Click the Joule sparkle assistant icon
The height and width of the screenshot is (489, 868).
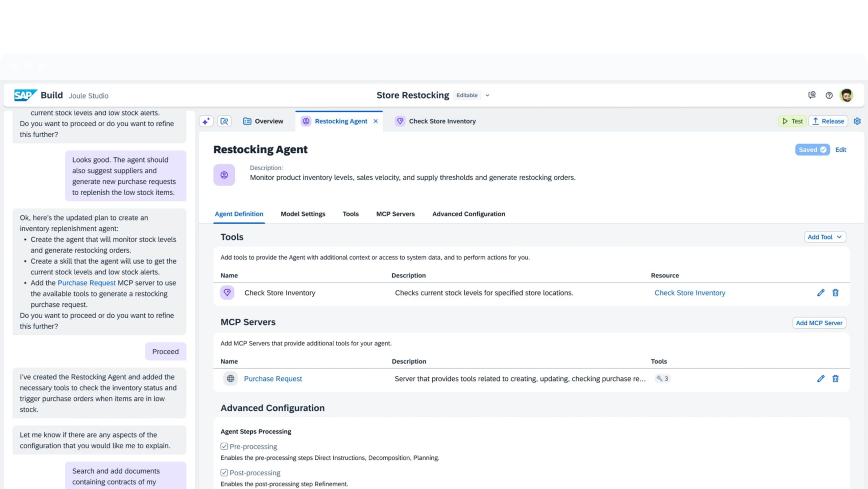point(206,121)
